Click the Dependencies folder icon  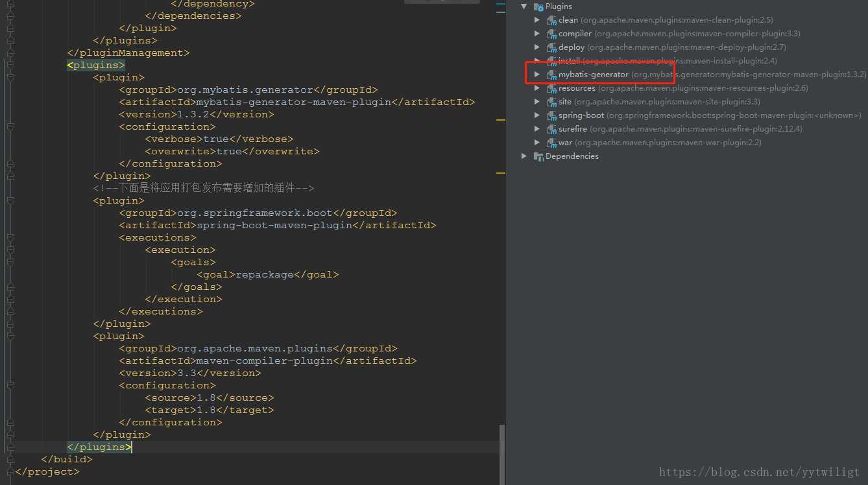click(538, 156)
